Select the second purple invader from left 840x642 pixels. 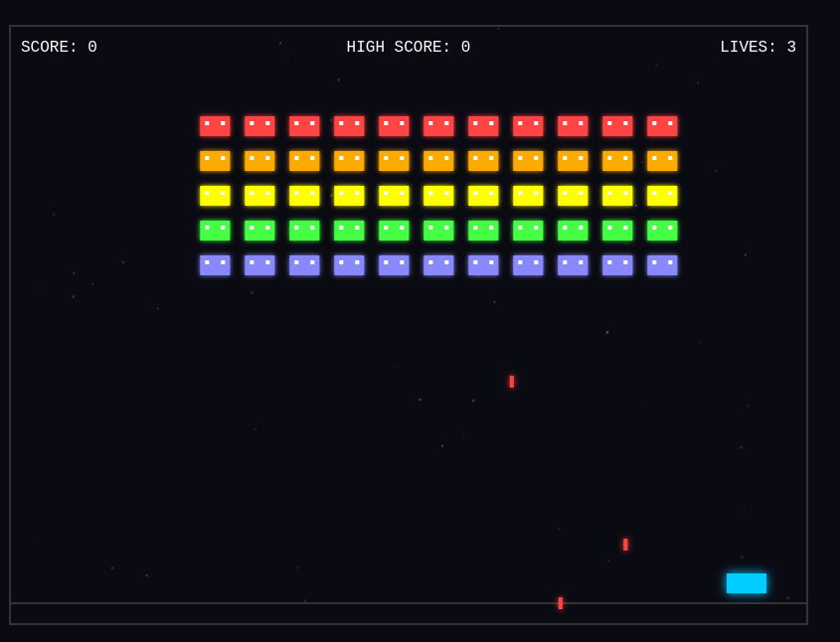click(x=259, y=265)
